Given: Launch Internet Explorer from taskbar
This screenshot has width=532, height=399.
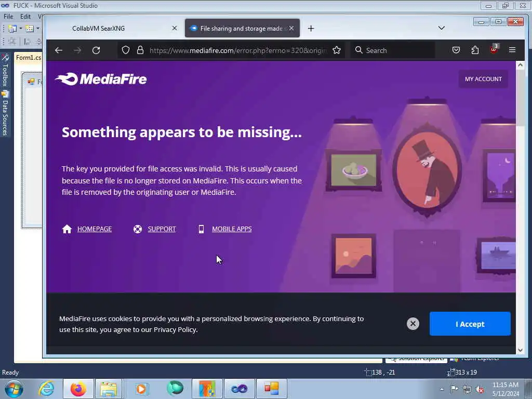Looking at the screenshot, I should coord(46,389).
